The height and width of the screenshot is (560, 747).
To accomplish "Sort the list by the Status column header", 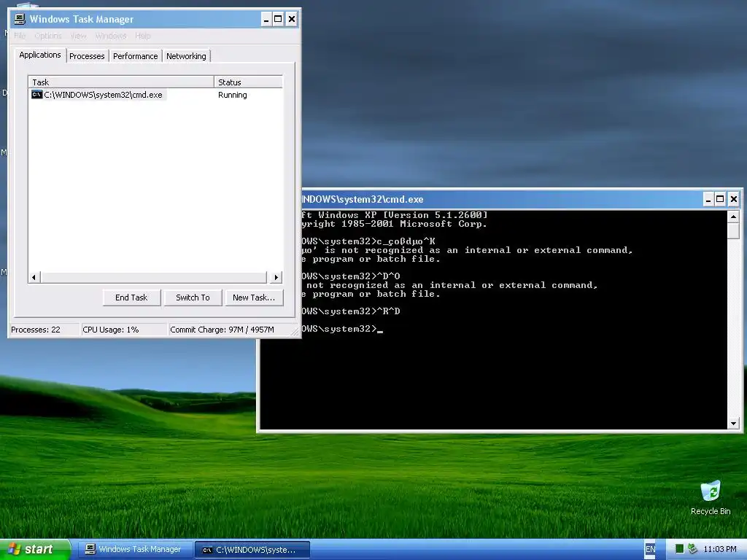I will (x=248, y=82).
